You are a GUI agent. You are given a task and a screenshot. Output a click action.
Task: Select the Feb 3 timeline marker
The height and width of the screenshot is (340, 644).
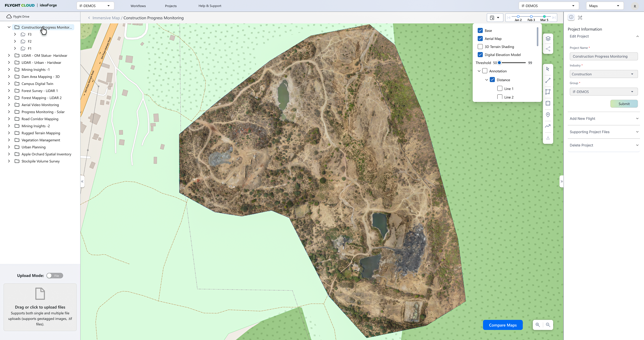click(x=531, y=17)
